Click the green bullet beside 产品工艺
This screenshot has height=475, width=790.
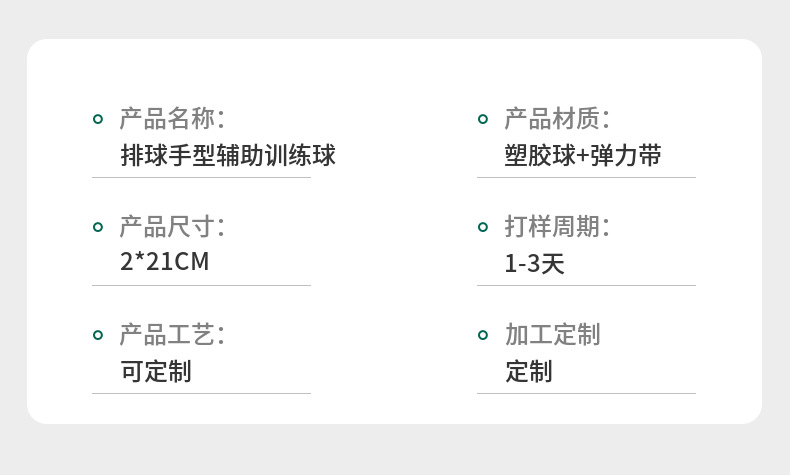pyautogui.click(x=98, y=335)
